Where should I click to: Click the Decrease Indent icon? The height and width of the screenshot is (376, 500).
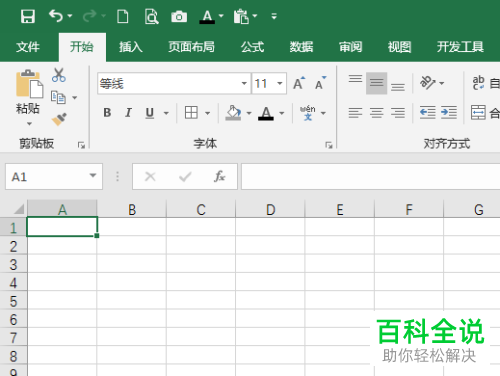pyautogui.click(x=428, y=113)
